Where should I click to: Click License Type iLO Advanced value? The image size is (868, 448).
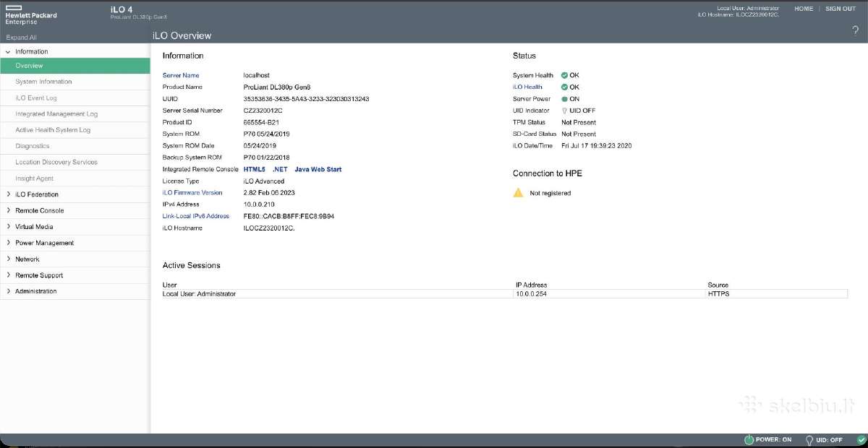point(264,181)
